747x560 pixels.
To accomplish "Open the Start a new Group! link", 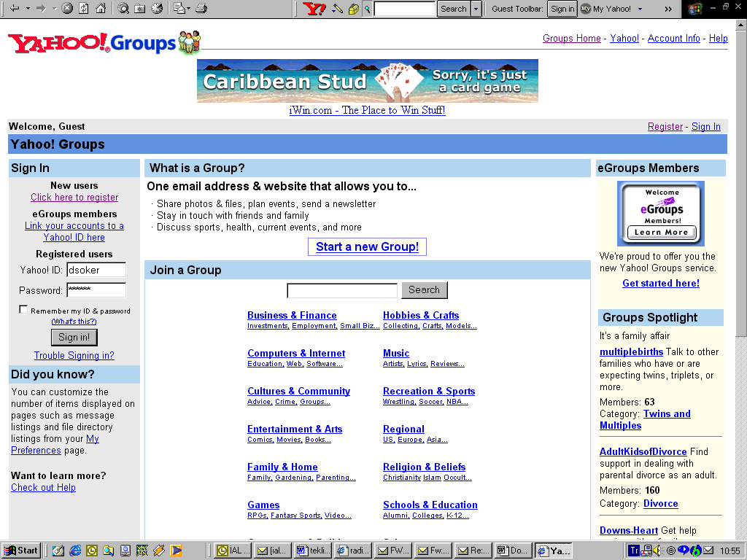I will point(368,246).
